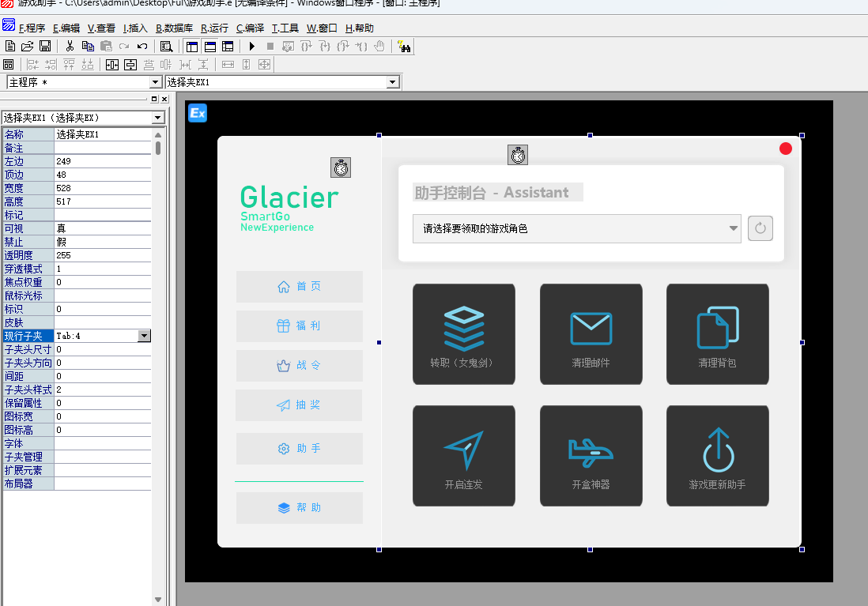Open the E.编辑 menu

tap(66, 28)
